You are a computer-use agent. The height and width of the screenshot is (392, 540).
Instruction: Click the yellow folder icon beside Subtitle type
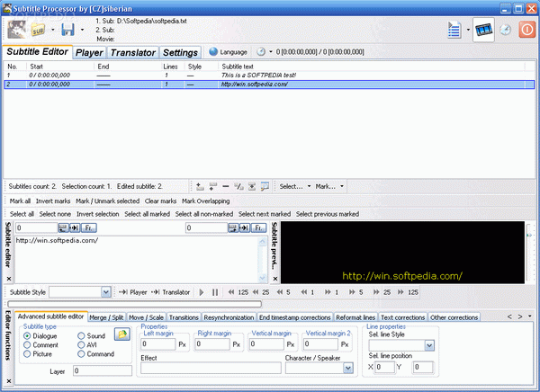tap(122, 334)
